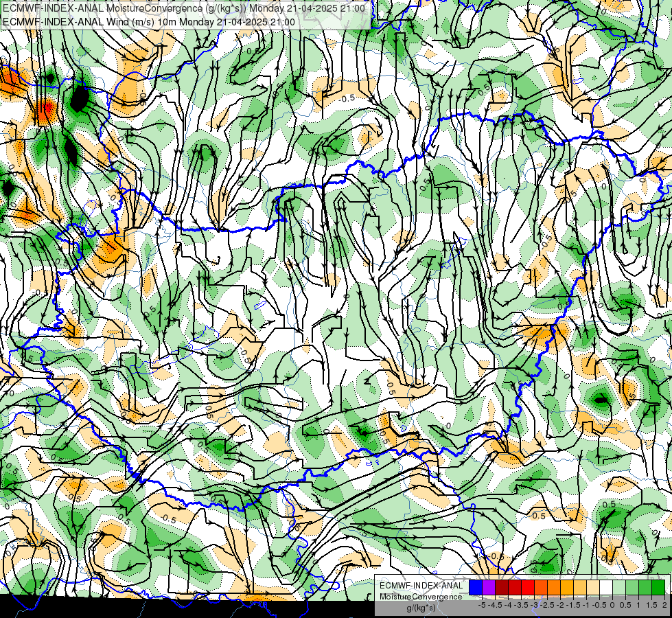
Task: Choose the medium green swatch between 1 and 1.5
Action: click(645, 587)
